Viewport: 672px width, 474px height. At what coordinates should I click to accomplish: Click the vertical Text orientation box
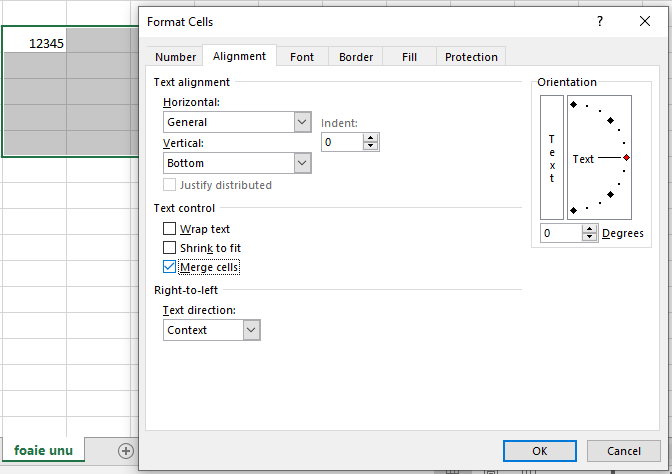point(551,157)
